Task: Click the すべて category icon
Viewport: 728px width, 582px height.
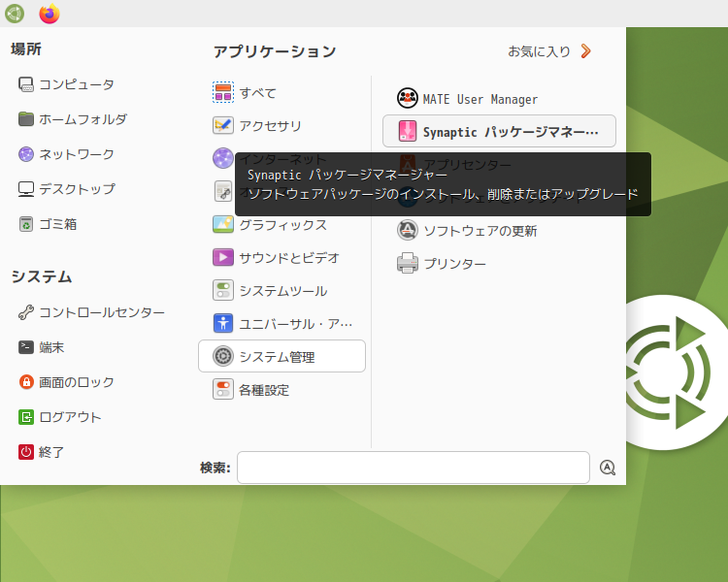Action: (x=223, y=92)
